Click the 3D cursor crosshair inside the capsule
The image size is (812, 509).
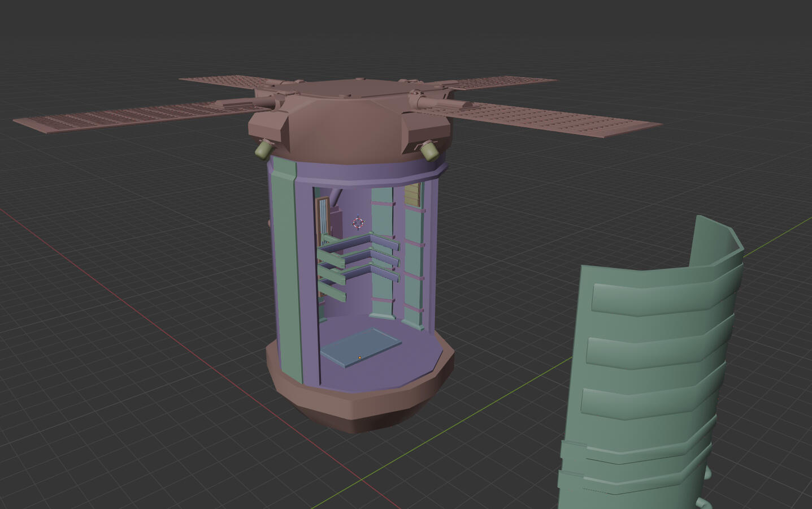pyautogui.click(x=358, y=222)
